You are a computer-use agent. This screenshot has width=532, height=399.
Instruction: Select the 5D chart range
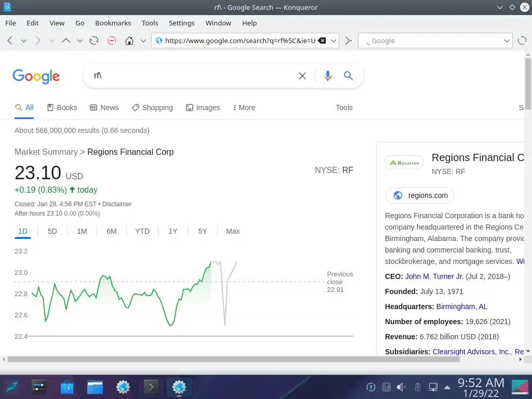(x=52, y=231)
